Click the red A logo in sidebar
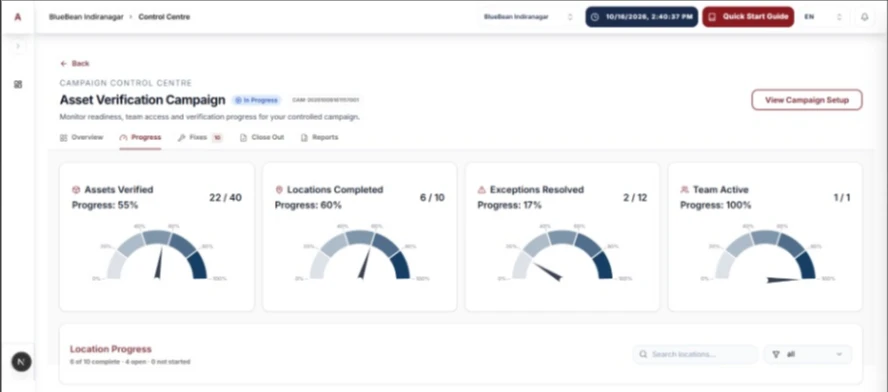The width and height of the screenshot is (888, 392). click(x=18, y=17)
